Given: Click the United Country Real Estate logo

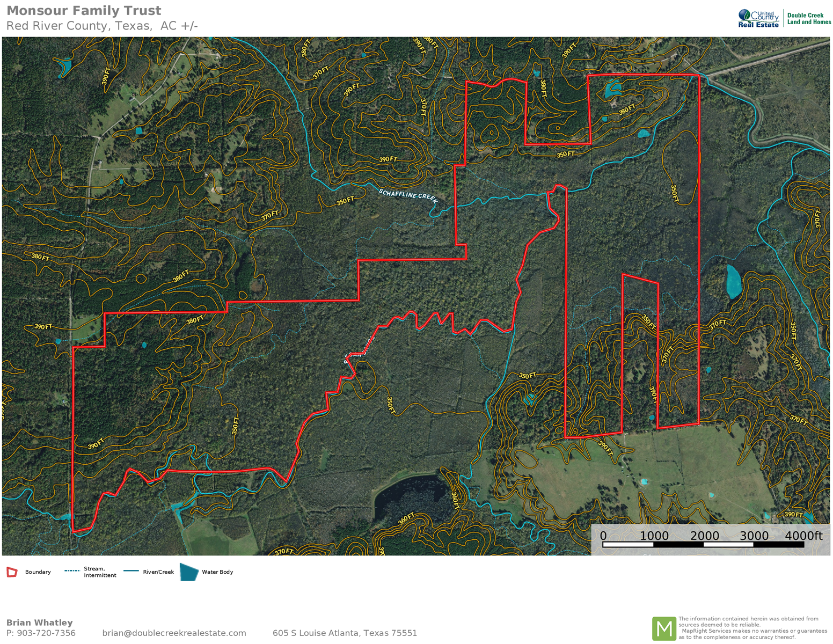Looking at the screenshot, I should pos(758,18).
